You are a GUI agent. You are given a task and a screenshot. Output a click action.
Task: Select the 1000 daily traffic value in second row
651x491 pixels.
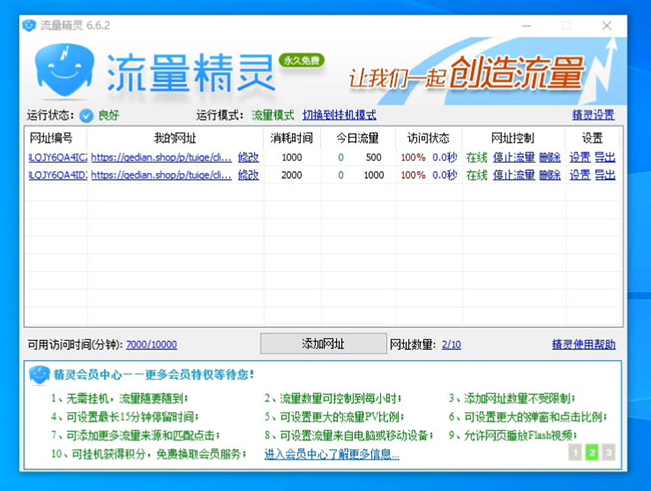374,175
